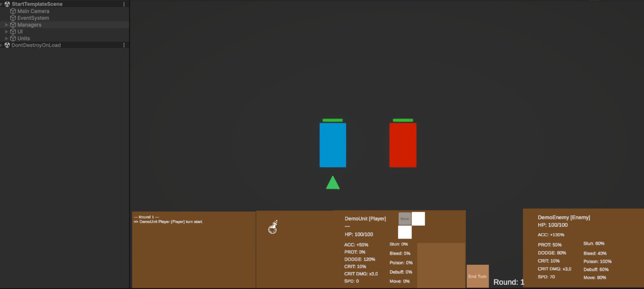Click the grey Move skill button

tap(405, 219)
